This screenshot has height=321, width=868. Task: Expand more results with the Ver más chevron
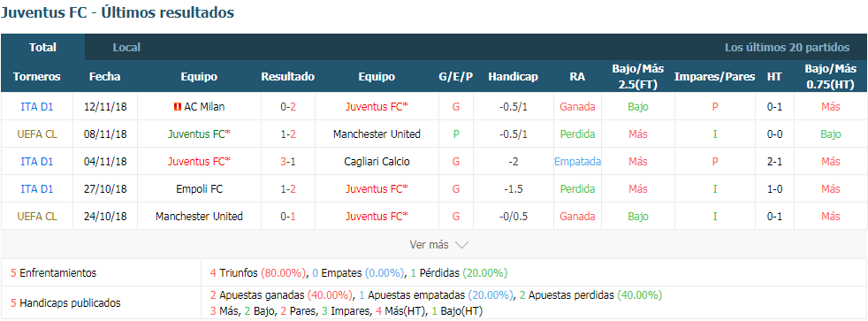pos(462,245)
